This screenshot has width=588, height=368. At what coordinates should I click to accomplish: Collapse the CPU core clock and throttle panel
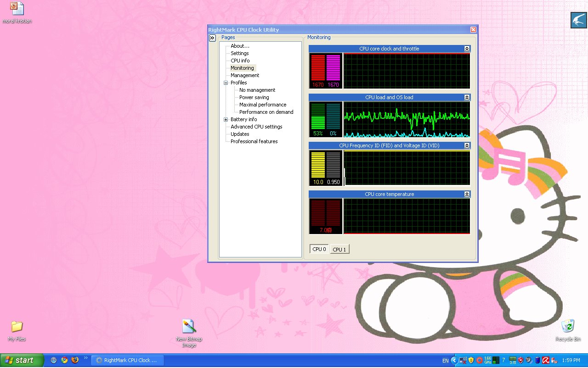(x=467, y=49)
